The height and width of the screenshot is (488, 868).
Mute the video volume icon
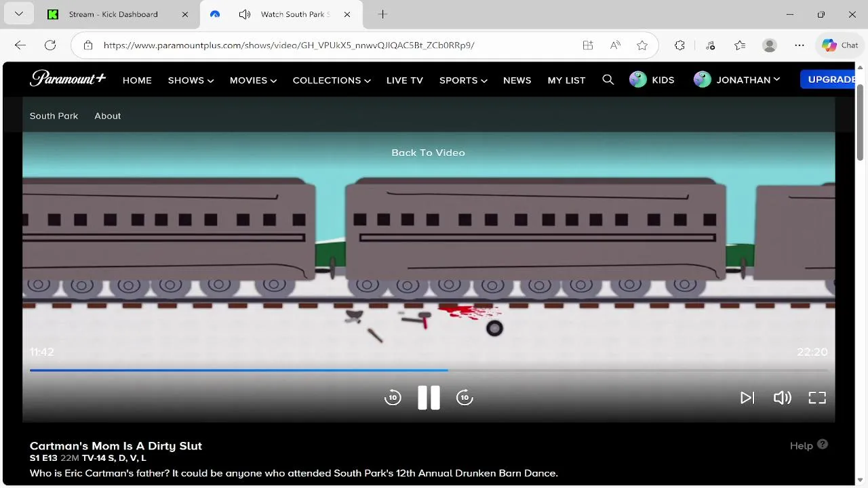(782, 398)
